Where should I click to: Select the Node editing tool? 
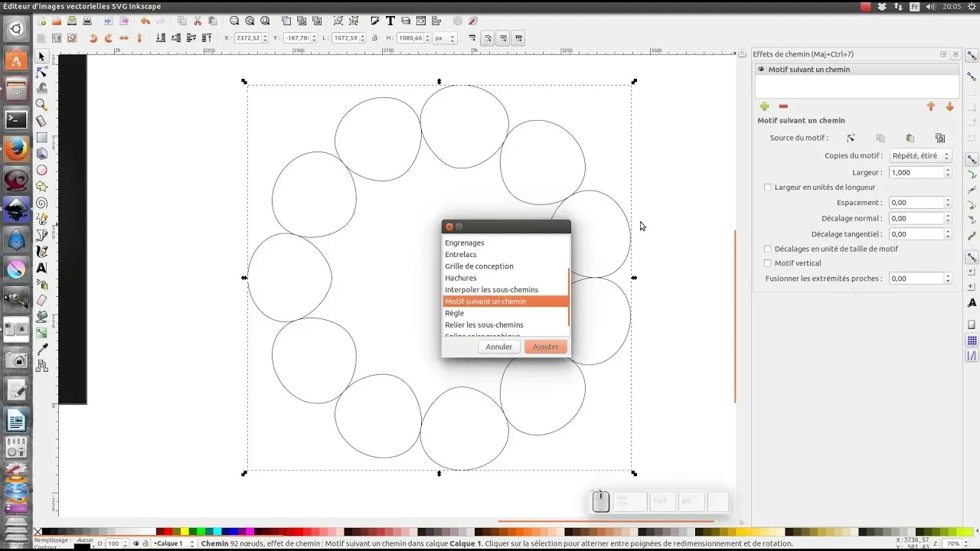click(x=42, y=72)
